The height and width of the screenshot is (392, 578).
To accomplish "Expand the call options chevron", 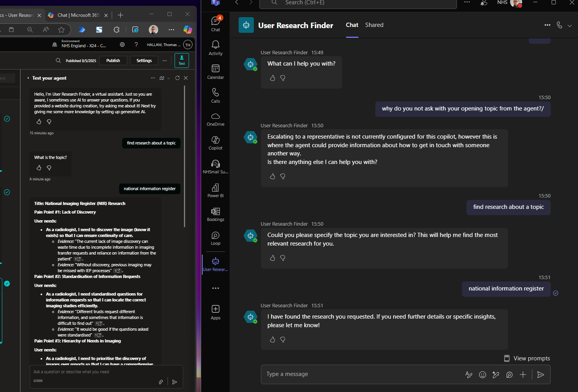I will [570, 25].
